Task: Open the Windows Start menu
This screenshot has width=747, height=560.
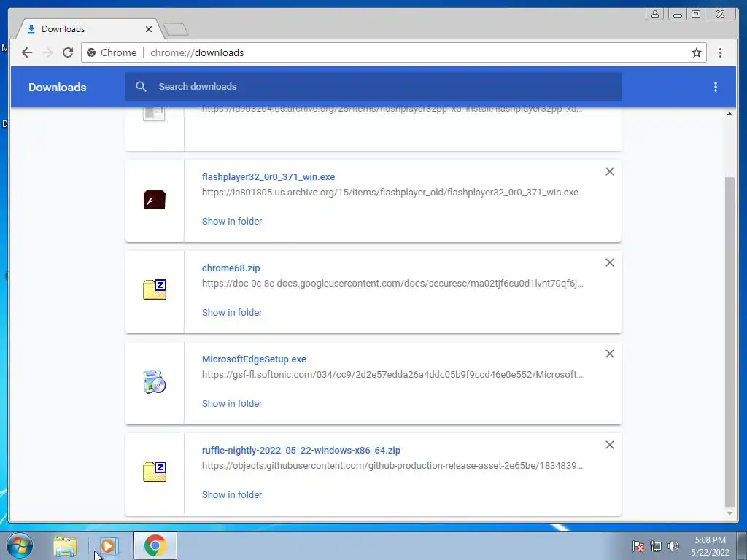Action: point(20,545)
